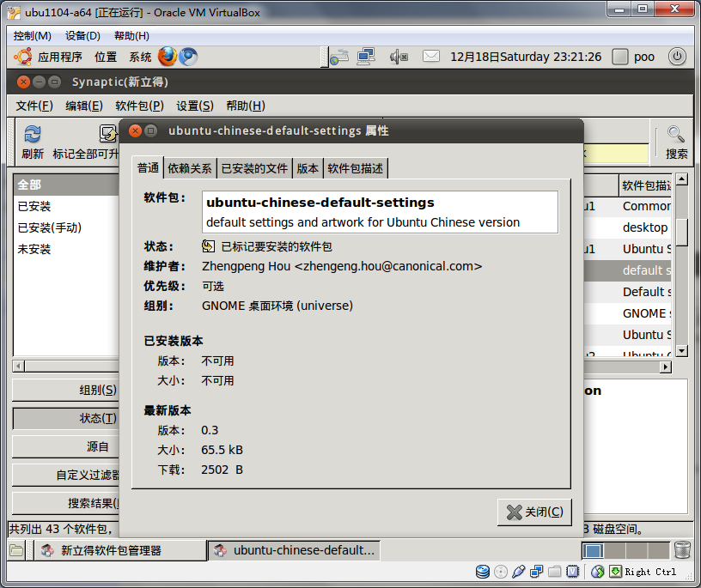The image size is (701, 588).
Task: Open the 编辑(E) menu in Synaptic
Action: [x=84, y=106]
